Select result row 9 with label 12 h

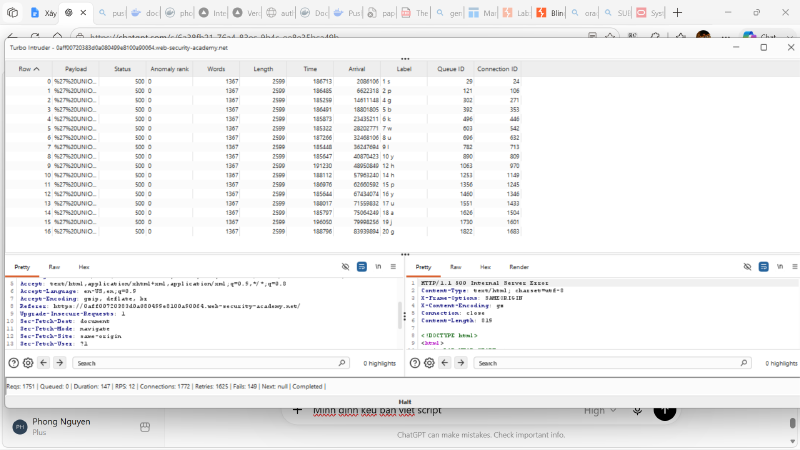tap(263, 166)
